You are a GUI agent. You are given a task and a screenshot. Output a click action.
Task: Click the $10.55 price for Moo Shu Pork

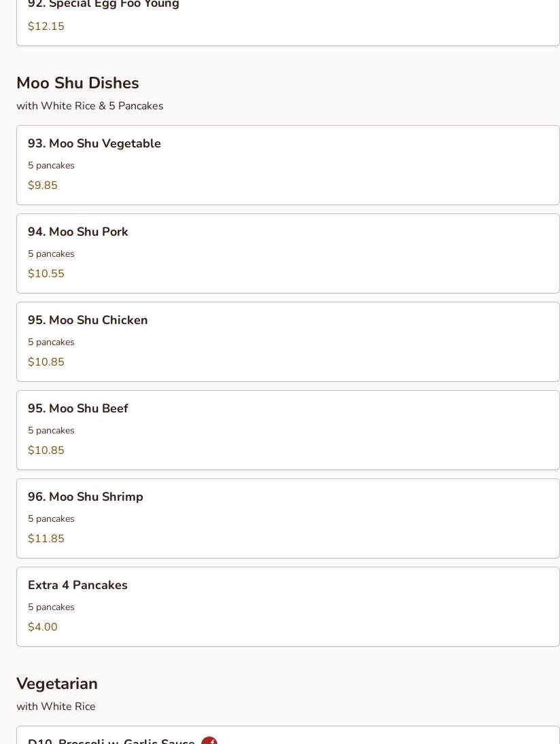pos(46,274)
